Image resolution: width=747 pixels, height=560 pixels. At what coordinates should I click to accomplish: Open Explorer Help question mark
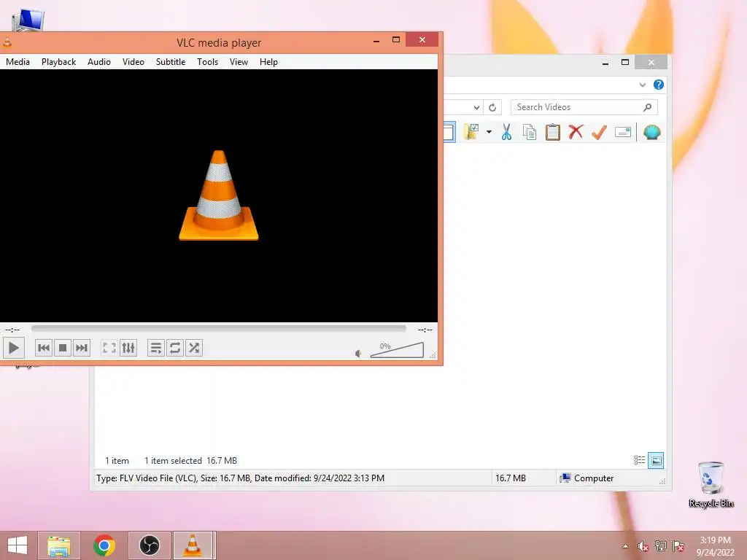pos(659,85)
